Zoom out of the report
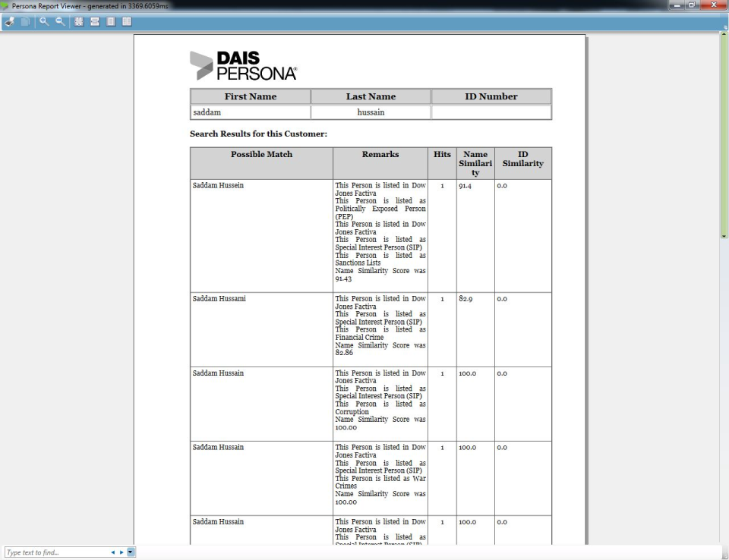This screenshot has height=560, width=729. click(x=59, y=22)
